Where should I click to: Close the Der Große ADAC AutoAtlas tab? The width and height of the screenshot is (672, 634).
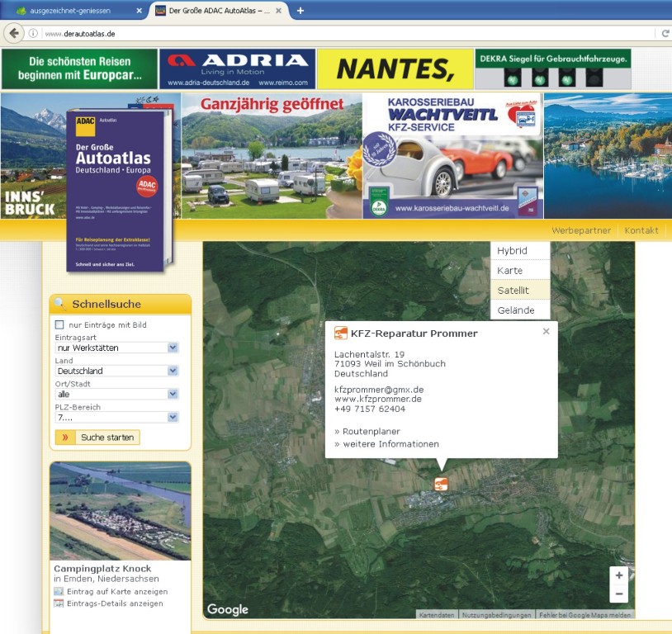click(x=278, y=11)
